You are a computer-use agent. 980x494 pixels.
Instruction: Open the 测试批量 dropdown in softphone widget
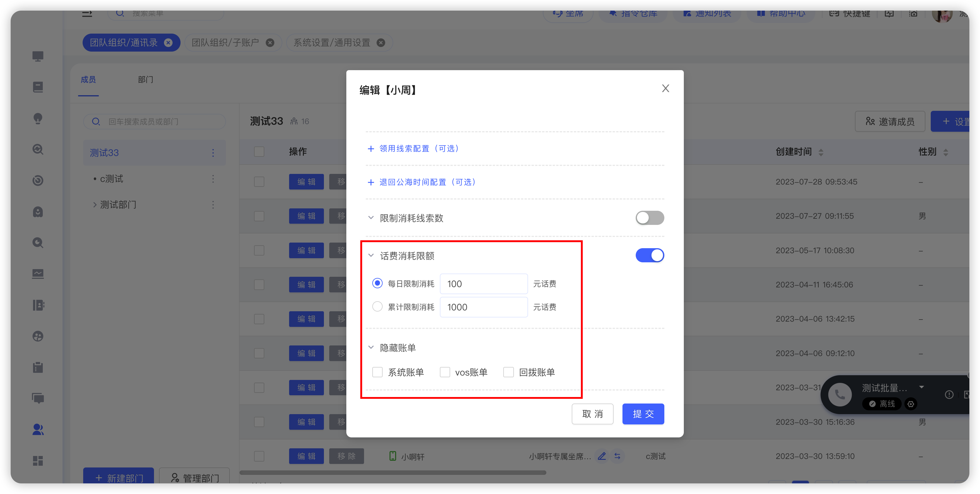coord(921,387)
